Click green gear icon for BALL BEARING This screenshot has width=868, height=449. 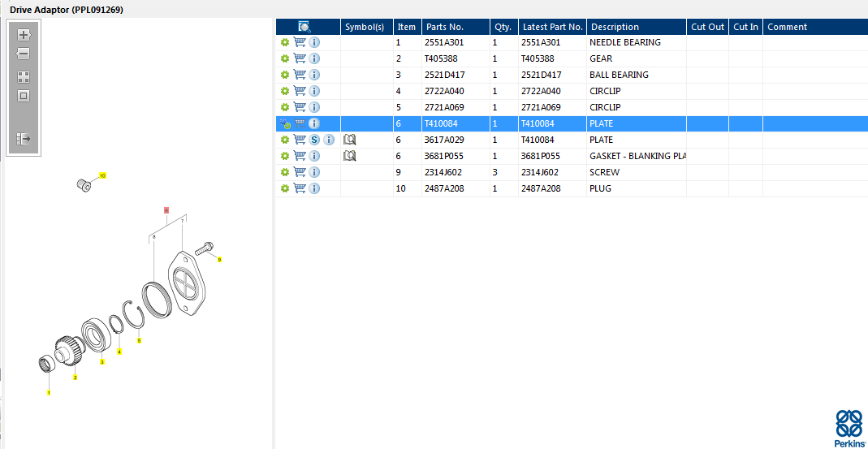coord(285,75)
